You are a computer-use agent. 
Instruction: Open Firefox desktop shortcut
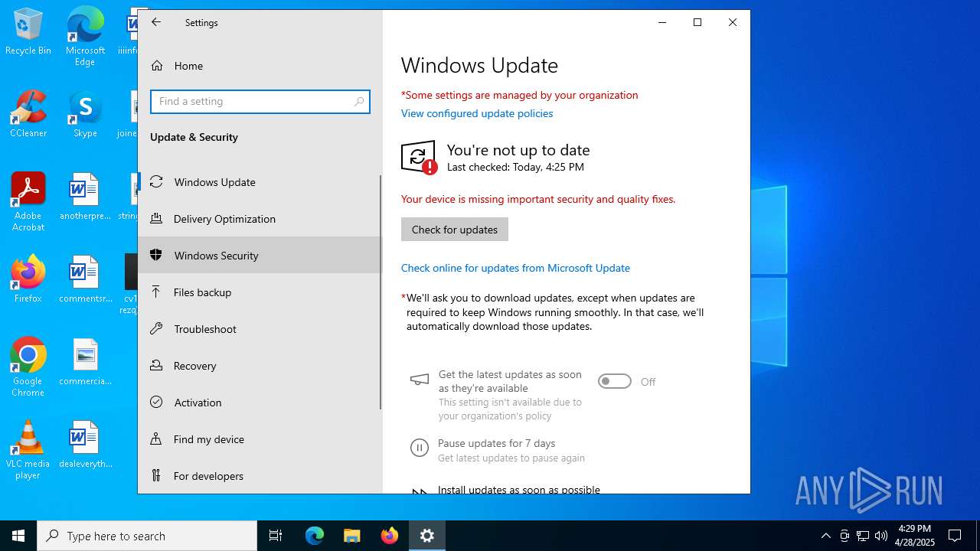coord(28,279)
